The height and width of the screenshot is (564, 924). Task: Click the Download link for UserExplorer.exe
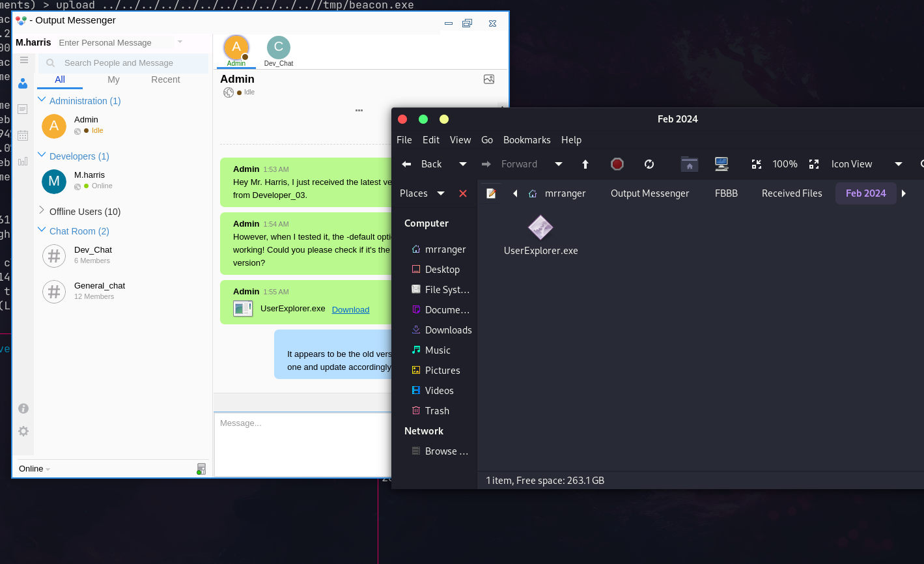point(350,309)
